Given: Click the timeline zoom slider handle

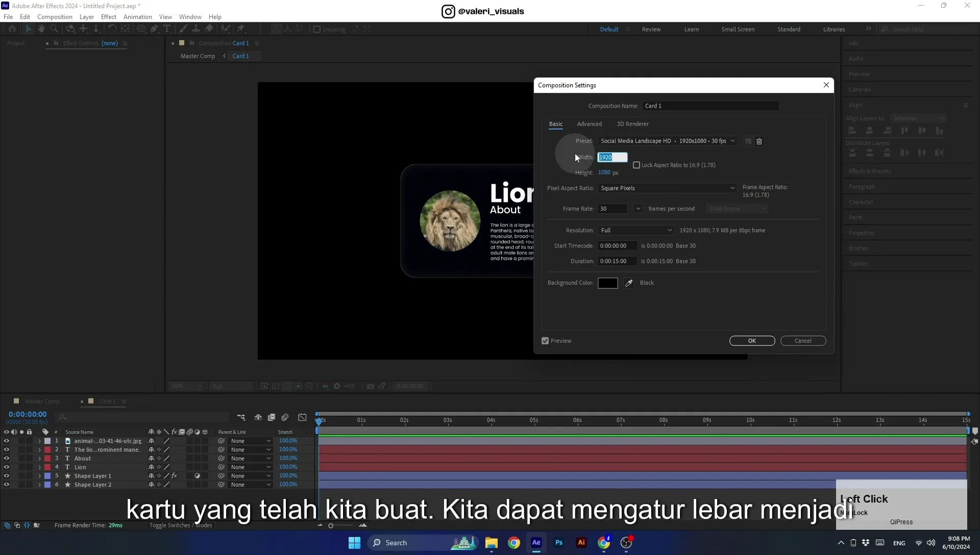Looking at the screenshot, I should 331,526.
